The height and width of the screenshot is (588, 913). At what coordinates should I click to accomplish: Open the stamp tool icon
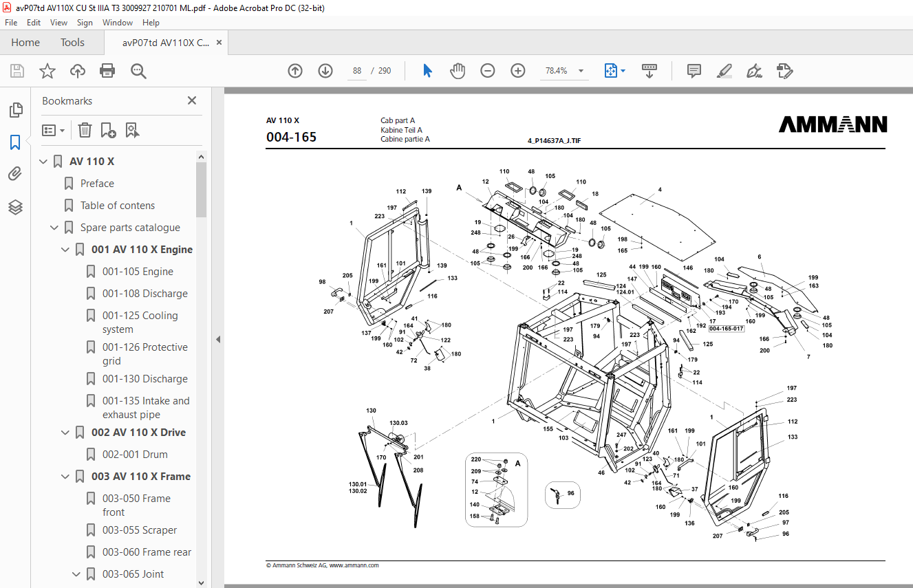tap(784, 71)
